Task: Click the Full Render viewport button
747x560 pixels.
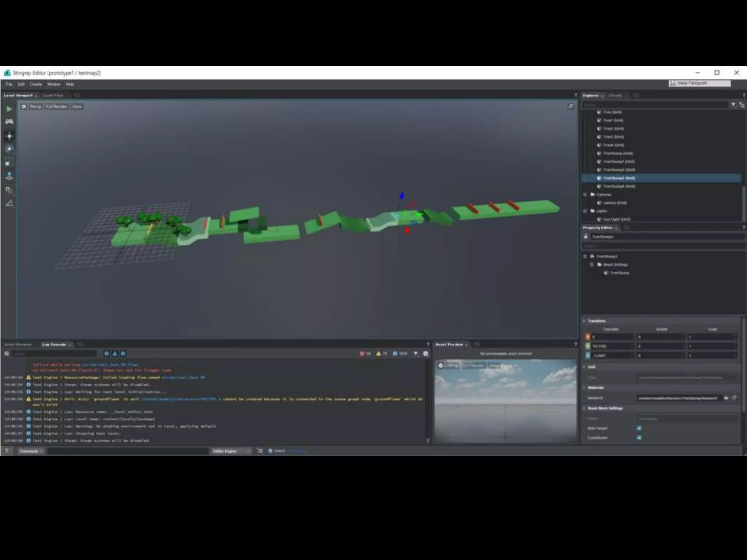Action: [57, 106]
